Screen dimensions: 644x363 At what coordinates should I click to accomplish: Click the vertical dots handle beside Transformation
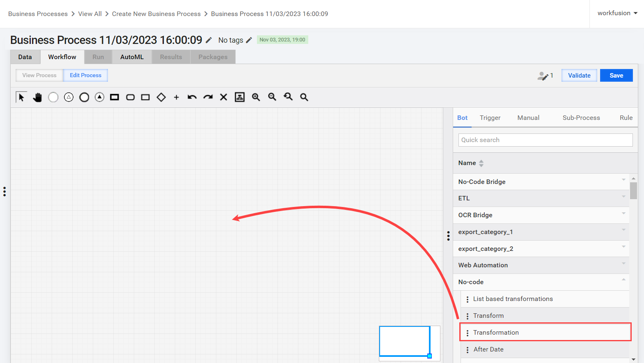point(468,333)
